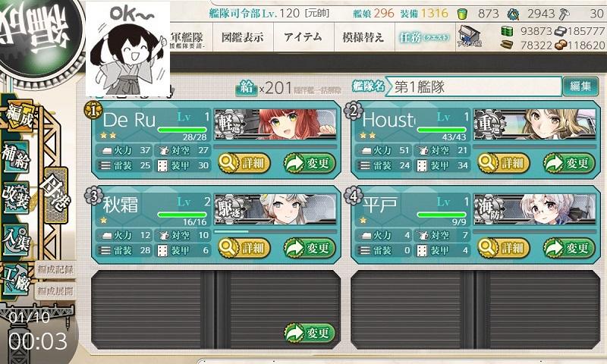The image size is (607, 364).
Task: Click 変更 in the empty fifth slot
Action: pyautogui.click(x=310, y=333)
